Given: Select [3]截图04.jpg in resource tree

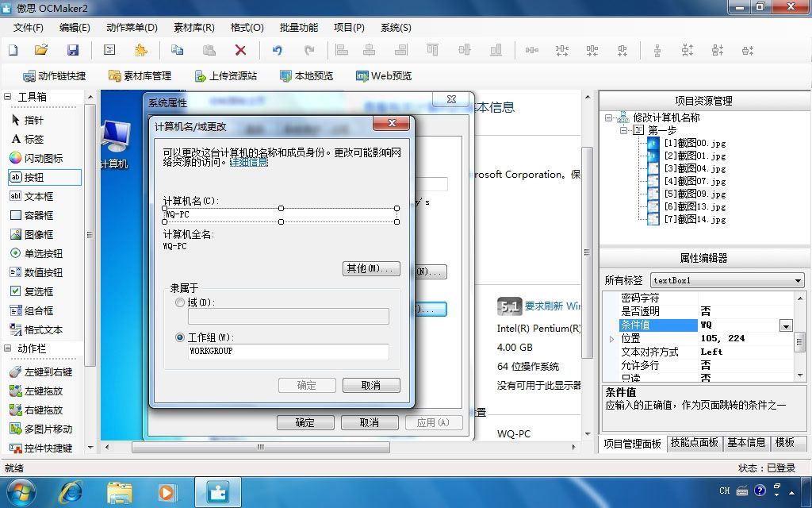Looking at the screenshot, I should click(x=695, y=168).
